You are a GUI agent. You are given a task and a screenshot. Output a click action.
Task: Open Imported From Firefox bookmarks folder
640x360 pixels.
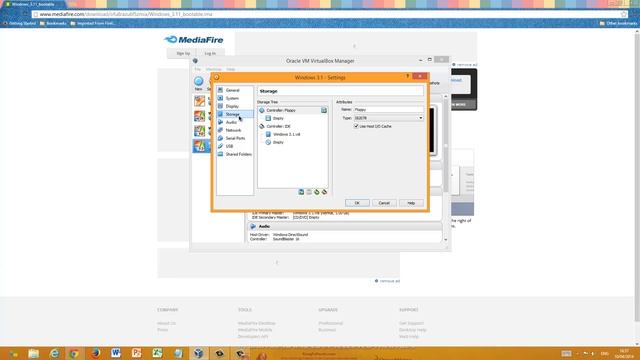coord(93,24)
